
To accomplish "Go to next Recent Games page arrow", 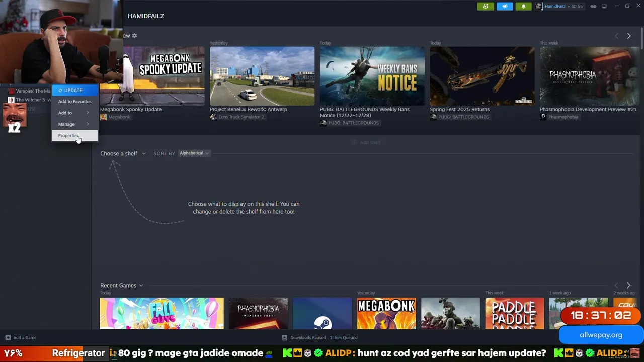I will click(628, 286).
